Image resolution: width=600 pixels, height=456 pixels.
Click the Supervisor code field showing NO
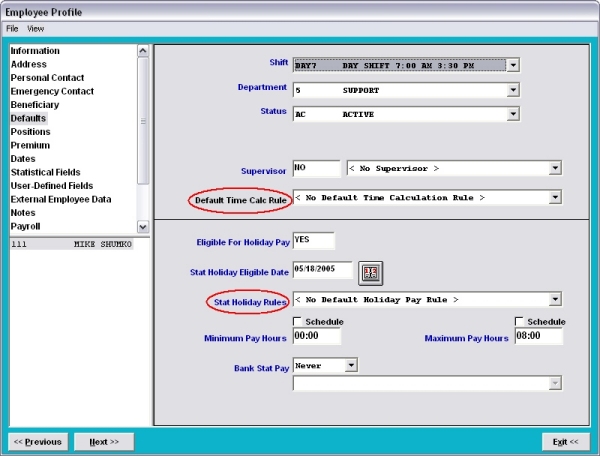coord(316,168)
